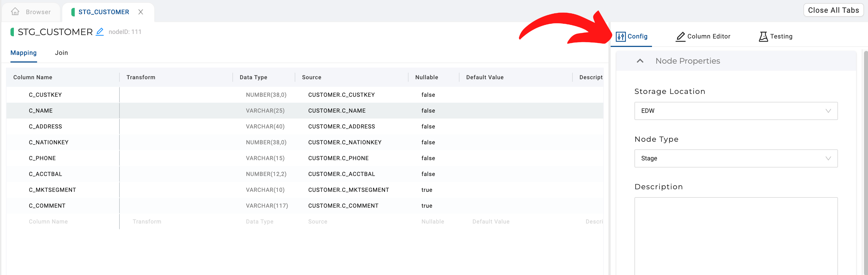The height and width of the screenshot is (275, 868).
Task: Click the VARCHAR(25) data type cell
Action: pyautogui.click(x=265, y=111)
